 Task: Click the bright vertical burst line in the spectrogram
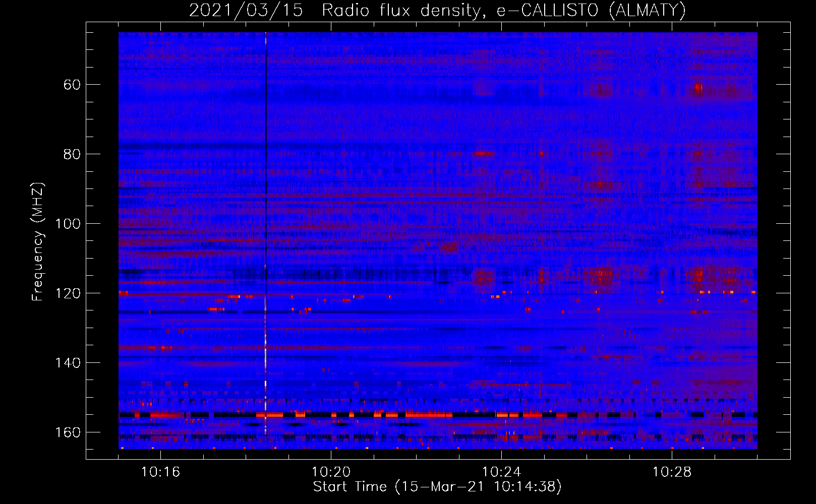(265, 240)
